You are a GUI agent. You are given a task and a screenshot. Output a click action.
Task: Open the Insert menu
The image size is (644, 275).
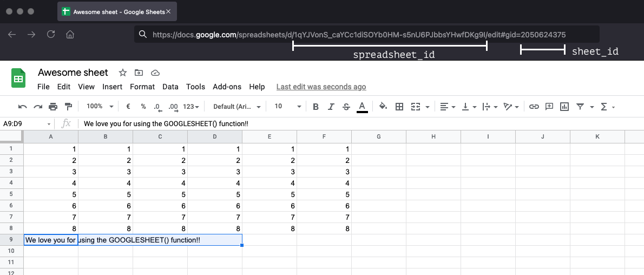(x=112, y=87)
